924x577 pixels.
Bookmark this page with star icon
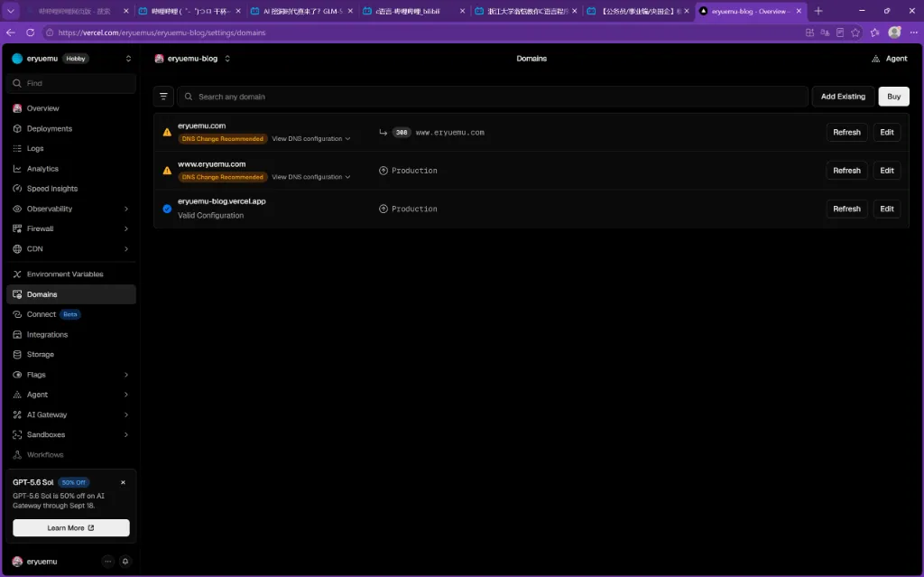tap(855, 33)
